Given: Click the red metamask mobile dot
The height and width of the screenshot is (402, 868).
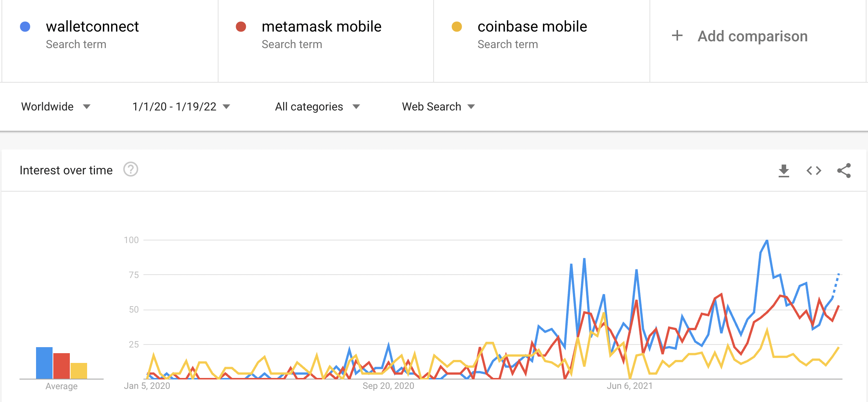Looking at the screenshot, I should [241, 27].
